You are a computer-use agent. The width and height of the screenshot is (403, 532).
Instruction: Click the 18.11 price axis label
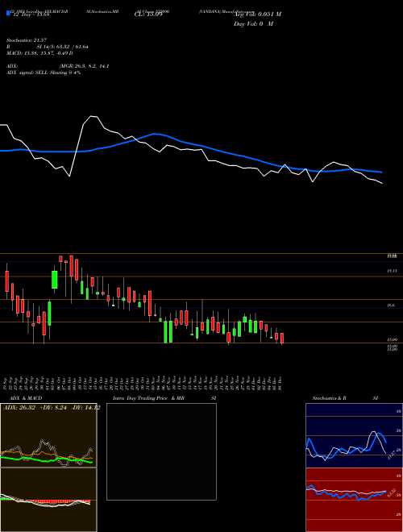tap(392, 271)
